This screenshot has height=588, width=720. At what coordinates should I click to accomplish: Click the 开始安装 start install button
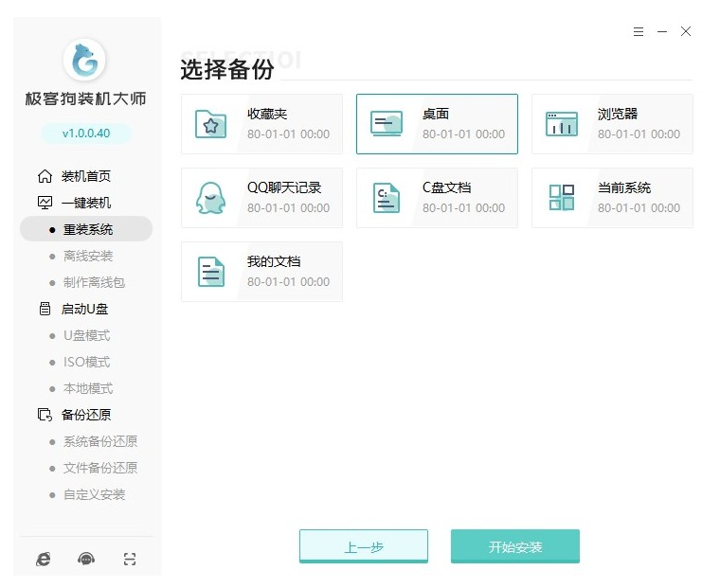(x=514, y=547)
